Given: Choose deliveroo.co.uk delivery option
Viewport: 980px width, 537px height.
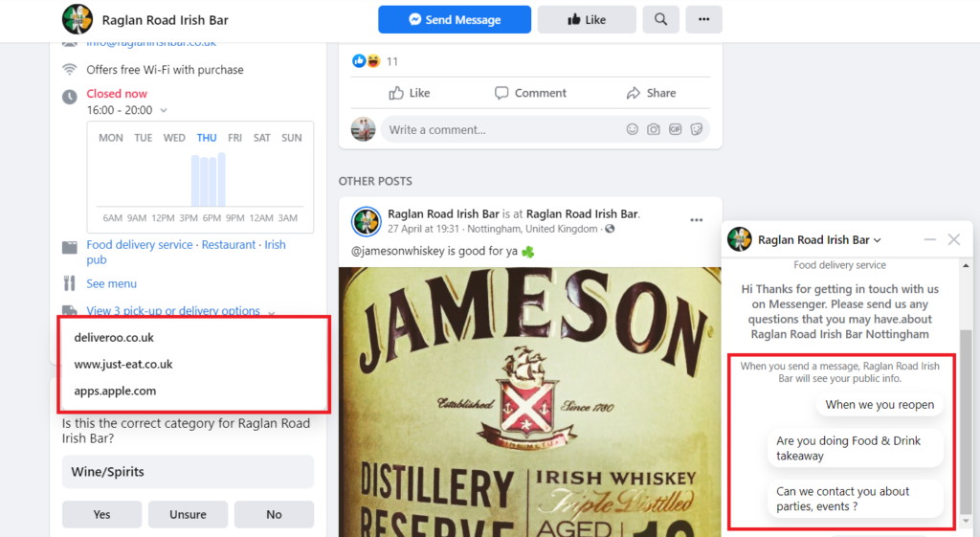Looking at the screenshot, I should coord(114,338).
